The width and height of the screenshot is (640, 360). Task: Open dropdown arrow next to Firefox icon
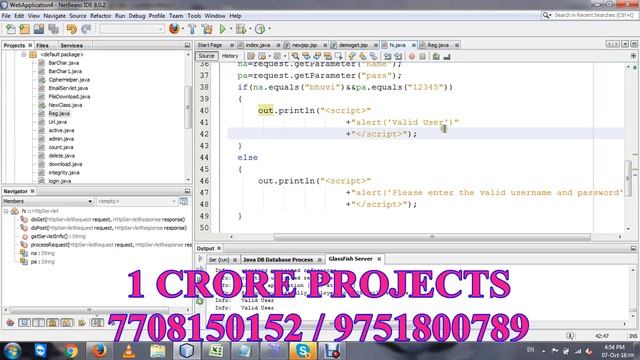click(x=182, y=29)
